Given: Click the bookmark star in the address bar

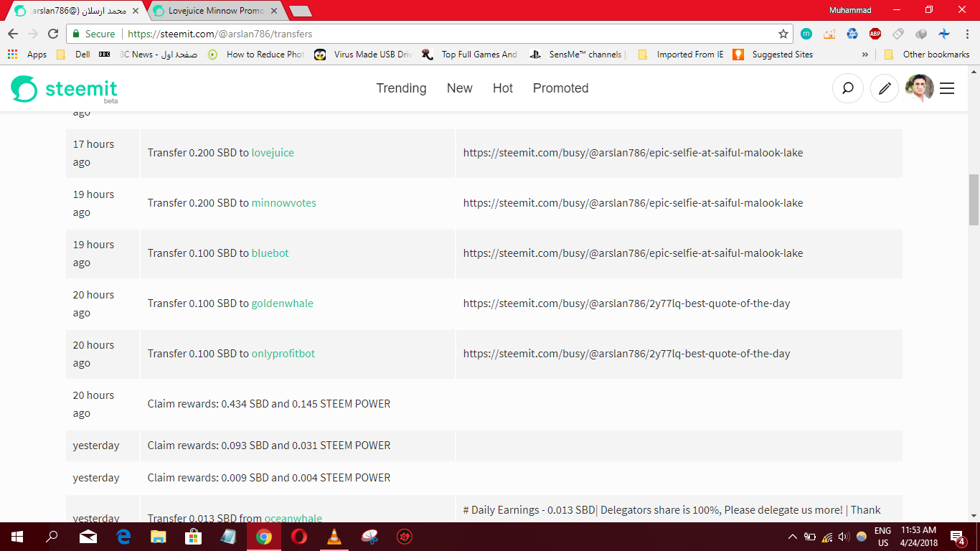Looking at the screenshot, I should tap(783, 34).
